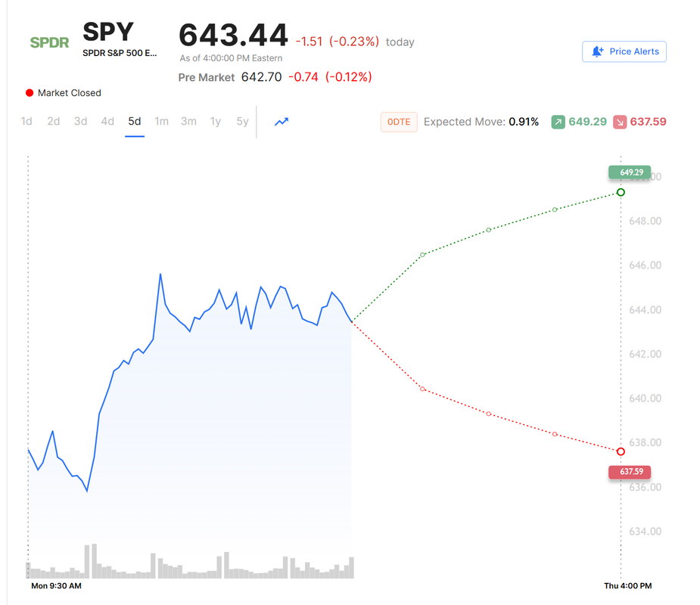The image size is (700, 605).
Task: Click the green 649.29 price label on chart
Action: (x=630, y=172)
